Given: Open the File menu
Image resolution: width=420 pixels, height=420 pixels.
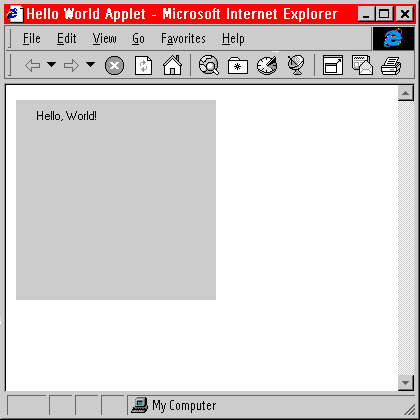Looking at the screenshot, I should pyautogui.click(x=32, y=39).
